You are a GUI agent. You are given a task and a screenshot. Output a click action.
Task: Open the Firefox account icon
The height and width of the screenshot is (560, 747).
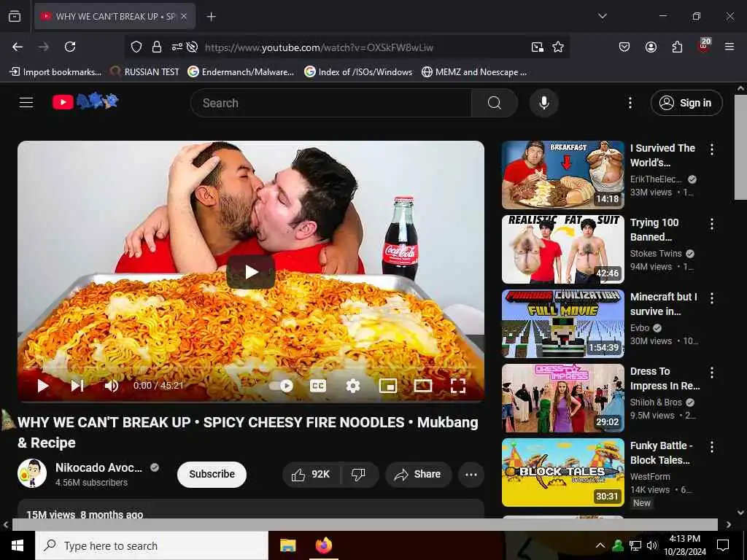point(651,47)
